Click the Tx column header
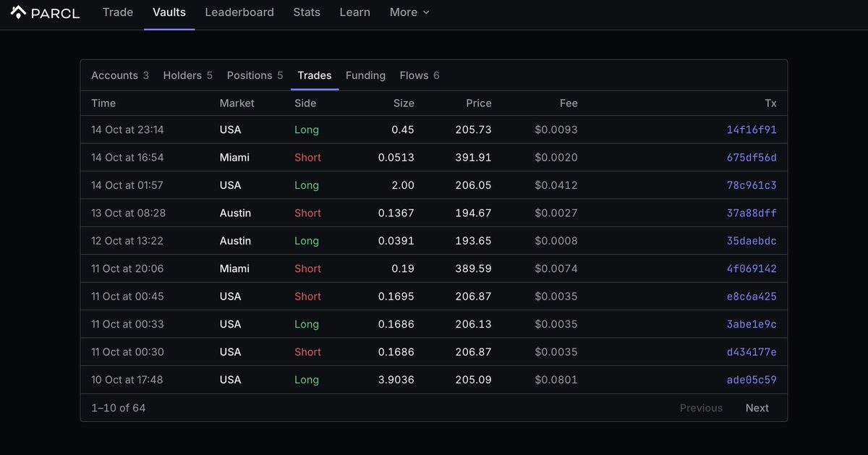Screen dimensions: 868x455 (770, 103)
